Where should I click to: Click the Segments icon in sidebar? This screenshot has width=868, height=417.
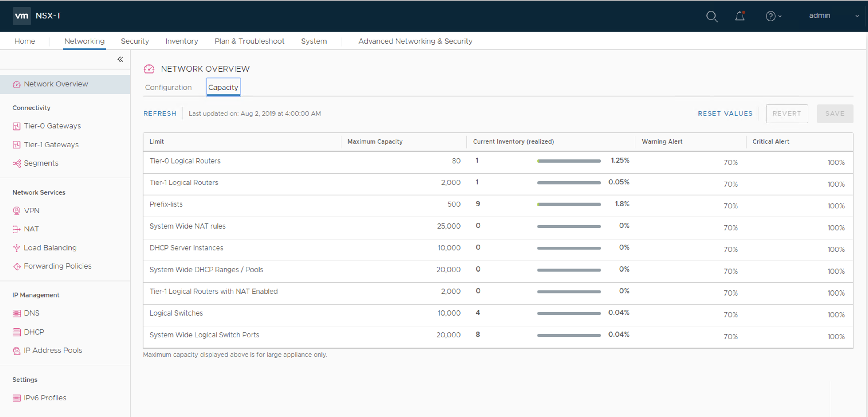tap(17, 163)
